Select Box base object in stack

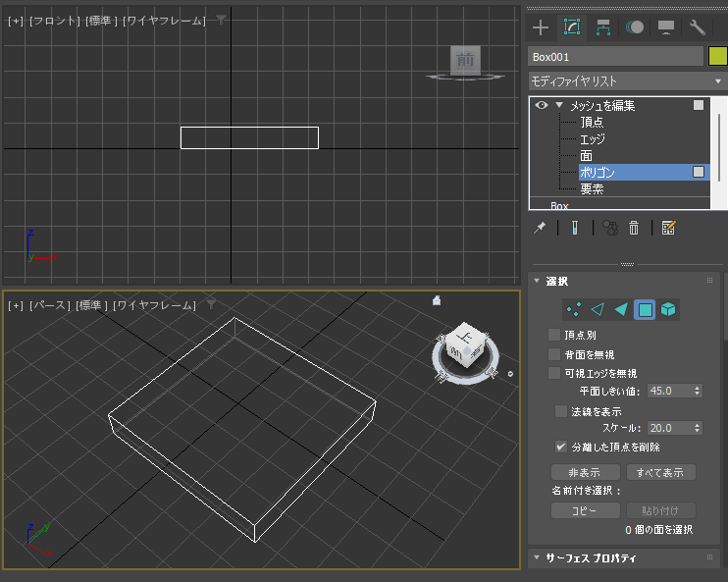click(559, 205)
